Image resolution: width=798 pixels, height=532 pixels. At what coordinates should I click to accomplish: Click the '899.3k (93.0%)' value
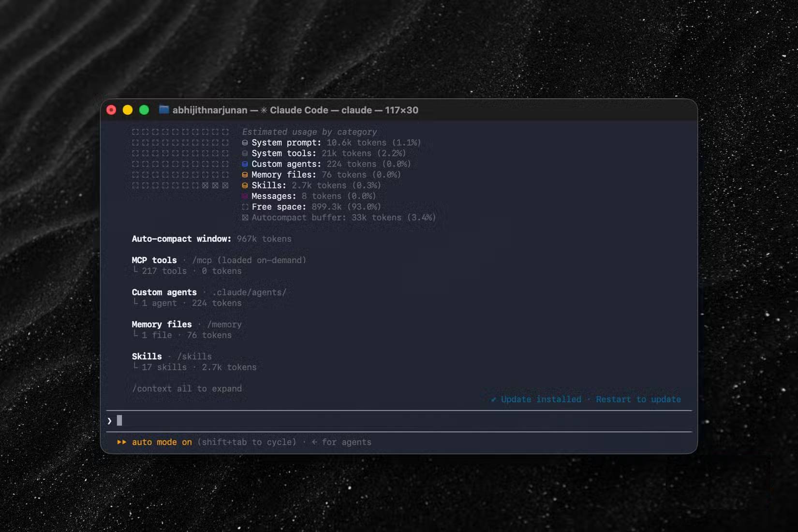click(346, 207)
